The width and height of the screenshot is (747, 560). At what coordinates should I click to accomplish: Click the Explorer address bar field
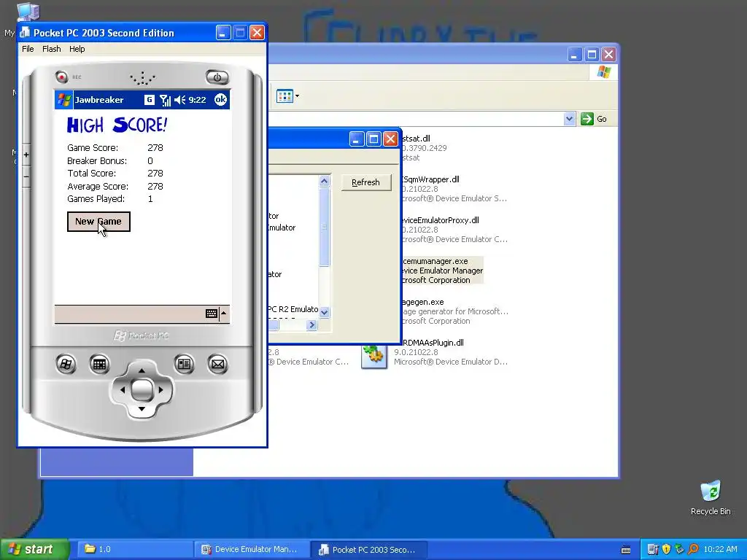click(421, 119)
